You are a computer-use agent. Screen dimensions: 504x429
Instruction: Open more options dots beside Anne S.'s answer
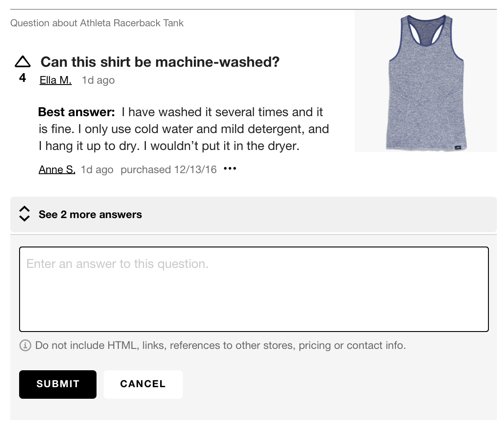pyautogui.click(x=230, y=169)
